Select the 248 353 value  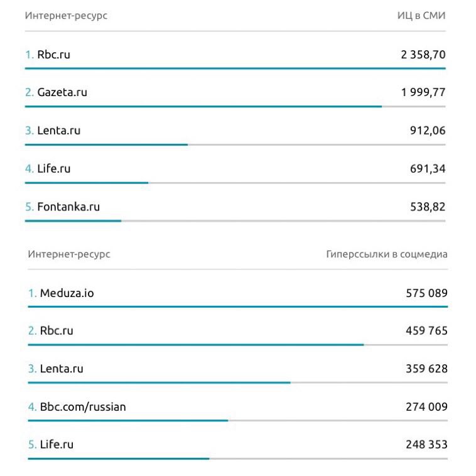426,445
